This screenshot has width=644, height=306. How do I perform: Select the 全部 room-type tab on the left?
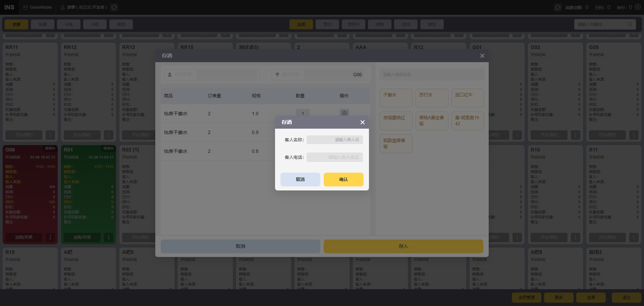point(16,25)
